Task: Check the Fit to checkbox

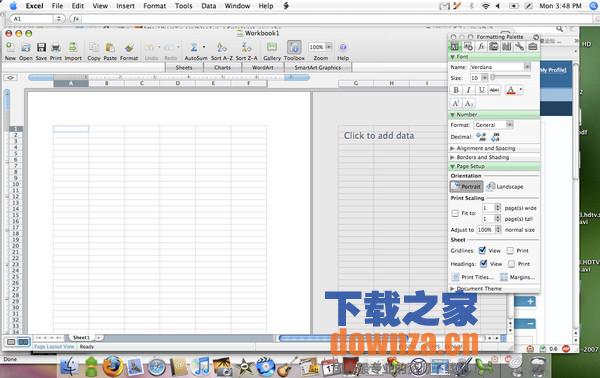Action: coord(455,213)
